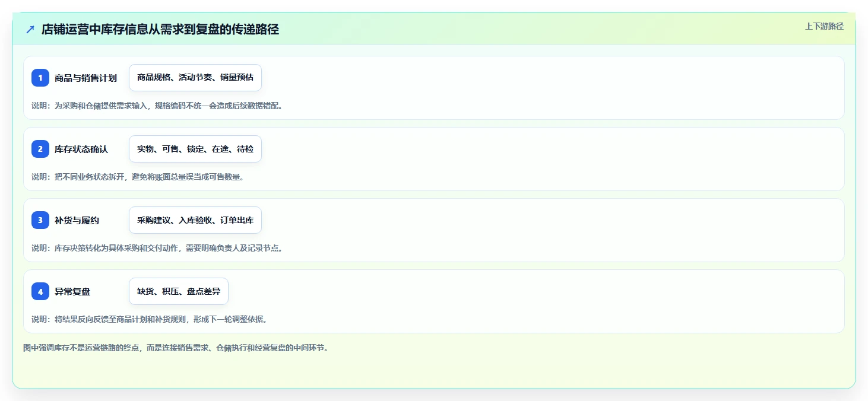This screenshot has height=401, width=868.
Task: Select the 商品与销售计划 step label
Action: 85,78
